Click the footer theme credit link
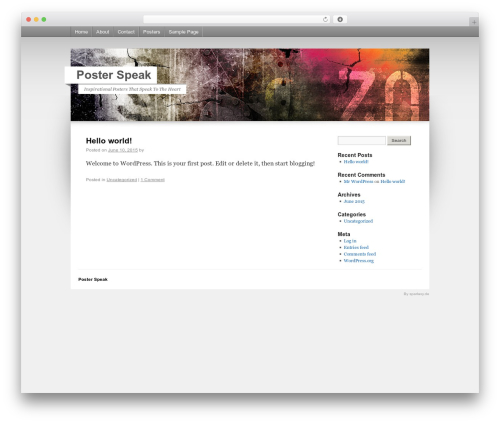 pyautogui.click(x=416, y=294)
